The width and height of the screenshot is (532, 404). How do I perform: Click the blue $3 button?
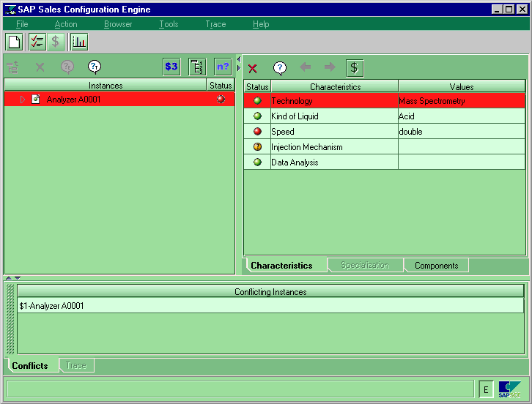[171, 67]
